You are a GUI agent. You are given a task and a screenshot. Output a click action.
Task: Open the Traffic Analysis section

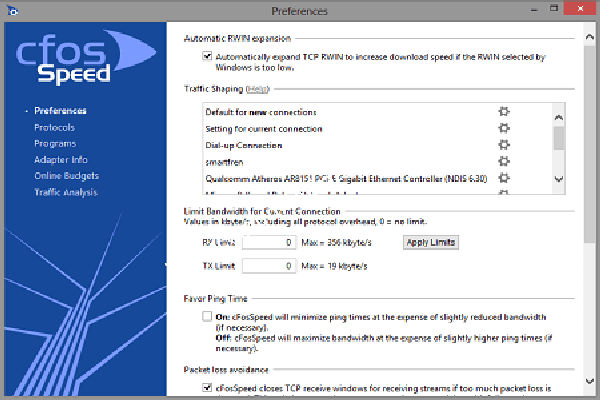pos(66,192)
